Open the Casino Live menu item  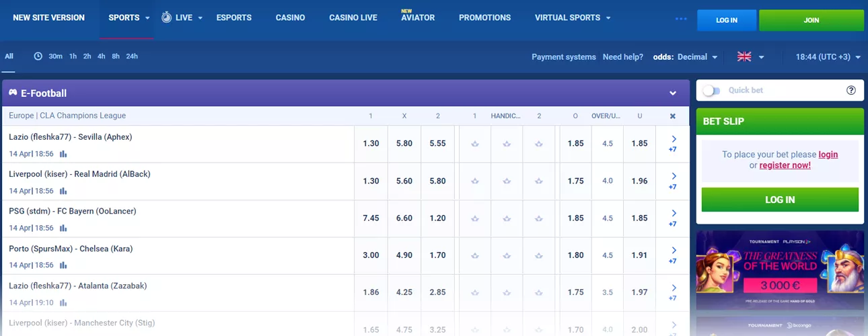(353, 17)
